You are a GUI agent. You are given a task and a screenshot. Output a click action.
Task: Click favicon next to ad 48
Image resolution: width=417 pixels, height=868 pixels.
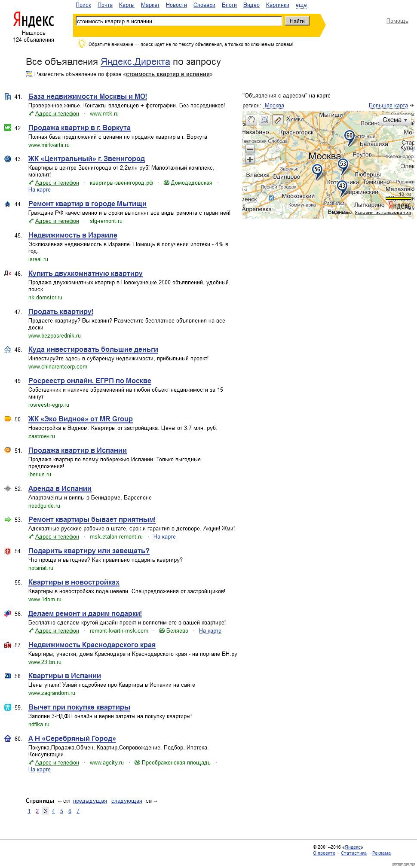[x=7, y=350]
